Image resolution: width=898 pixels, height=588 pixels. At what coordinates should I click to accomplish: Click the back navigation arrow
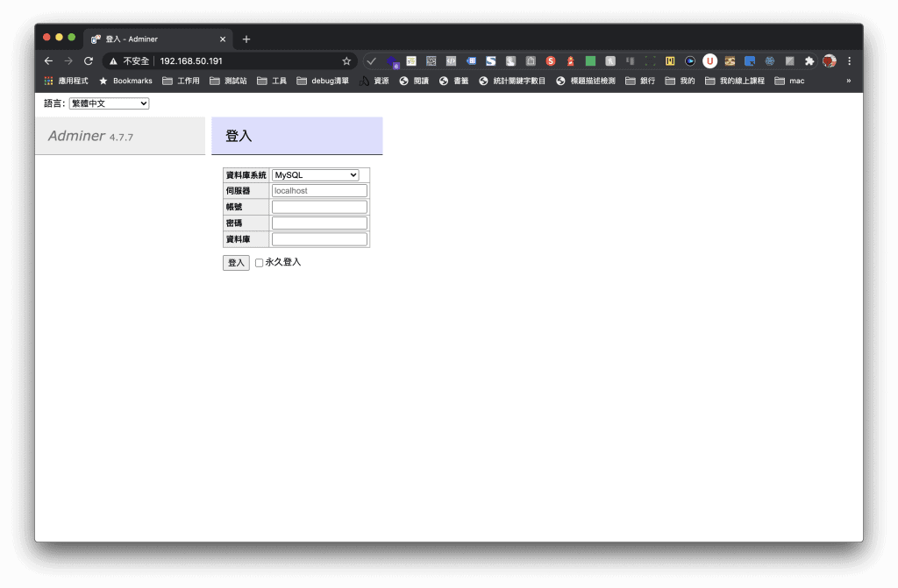[49, 61]
